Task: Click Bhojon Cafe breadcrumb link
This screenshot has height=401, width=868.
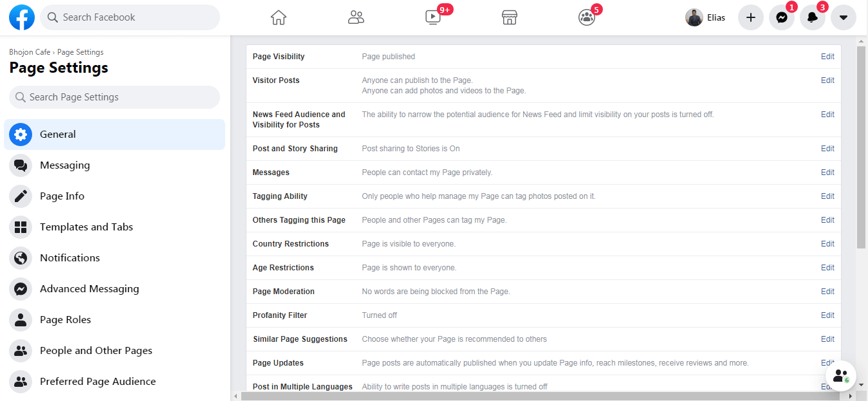Action: tap(30, 52)
